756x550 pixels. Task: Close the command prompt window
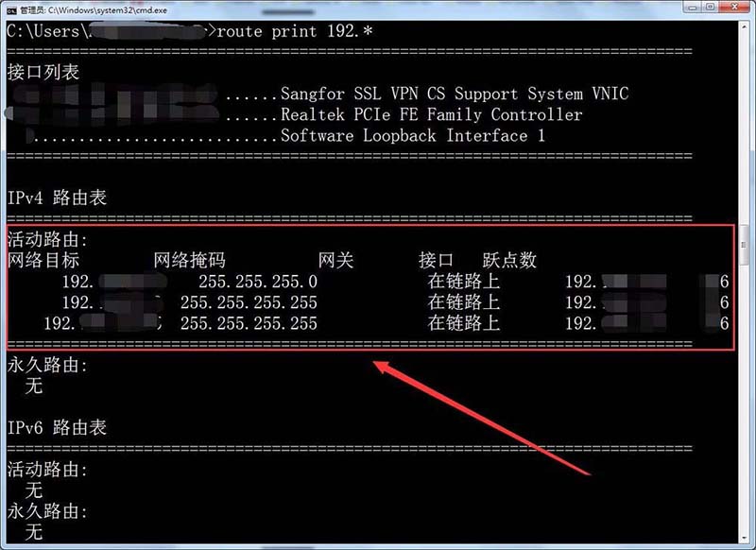[x=735, y=7]
